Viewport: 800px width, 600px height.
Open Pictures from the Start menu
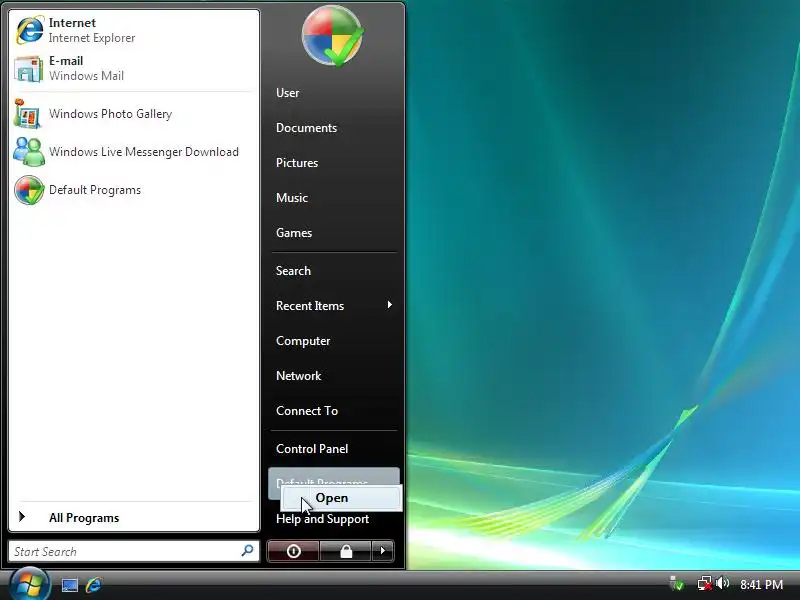click(297, 163)
